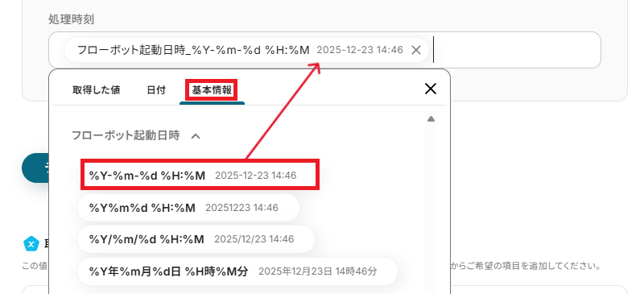Click the 処理時刻 field label
The height and width of the screenshot is (294, 644).
pyautogui.click(x=72, y=19)
